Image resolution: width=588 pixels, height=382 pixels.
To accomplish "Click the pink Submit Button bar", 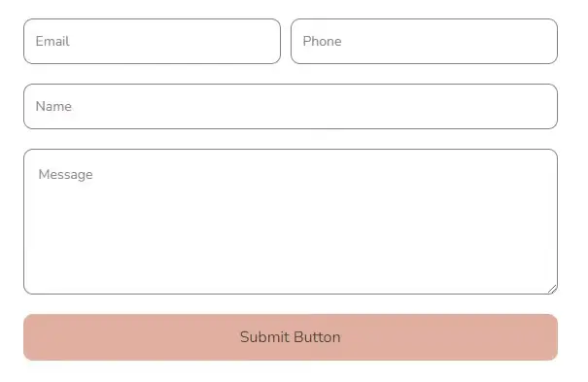I will pos(291,337).
